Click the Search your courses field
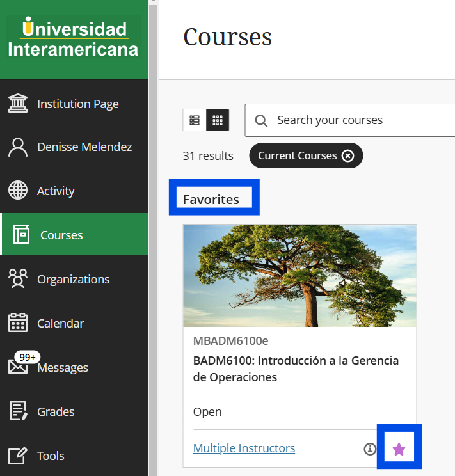This screenshot has width=455, height=476. click(x=358, y=120)
